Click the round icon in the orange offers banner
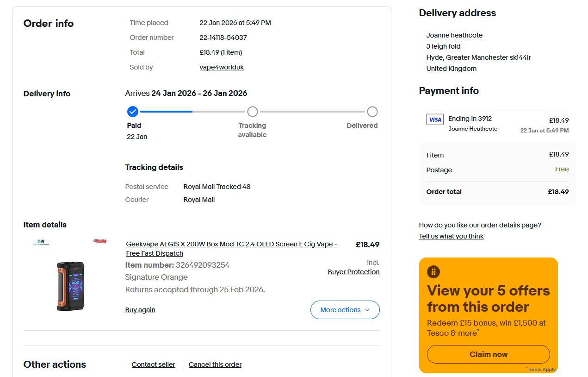Image resolution: width=588 pixels, height=377 pixels. pos(433,272)
